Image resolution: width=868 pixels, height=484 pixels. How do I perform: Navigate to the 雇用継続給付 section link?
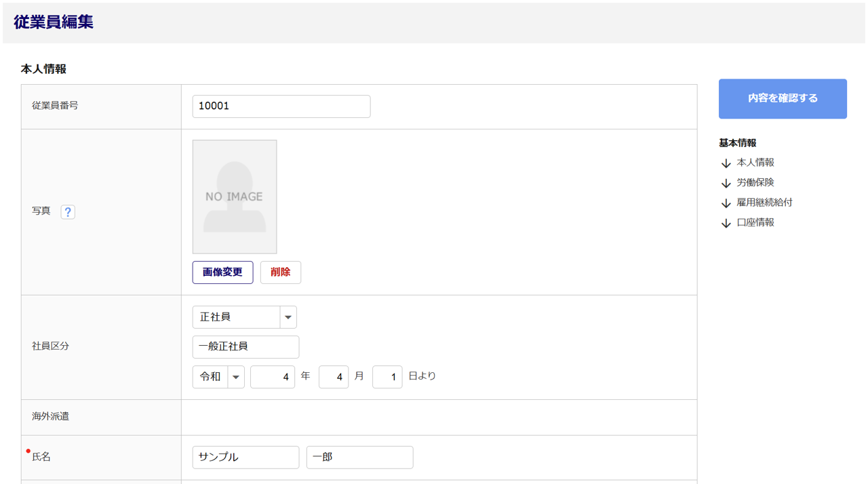764,203
